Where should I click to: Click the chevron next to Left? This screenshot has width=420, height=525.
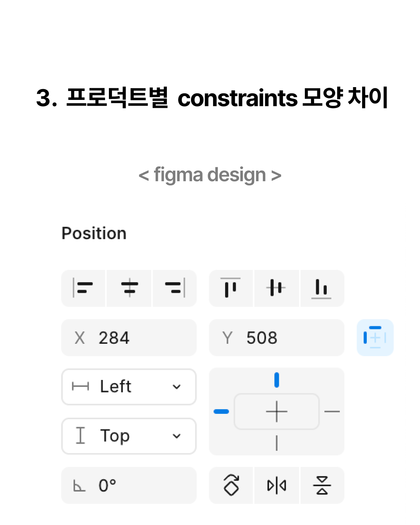[x=177, y=387]
